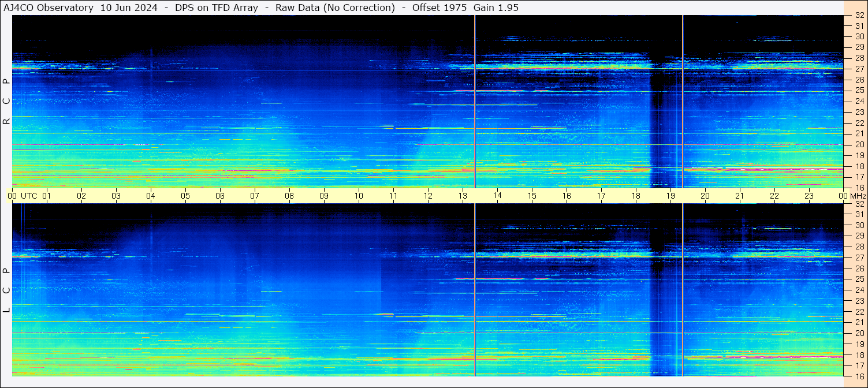
Task: Click the 24 MHz tick label of the LCP panel
Action: 859,290
